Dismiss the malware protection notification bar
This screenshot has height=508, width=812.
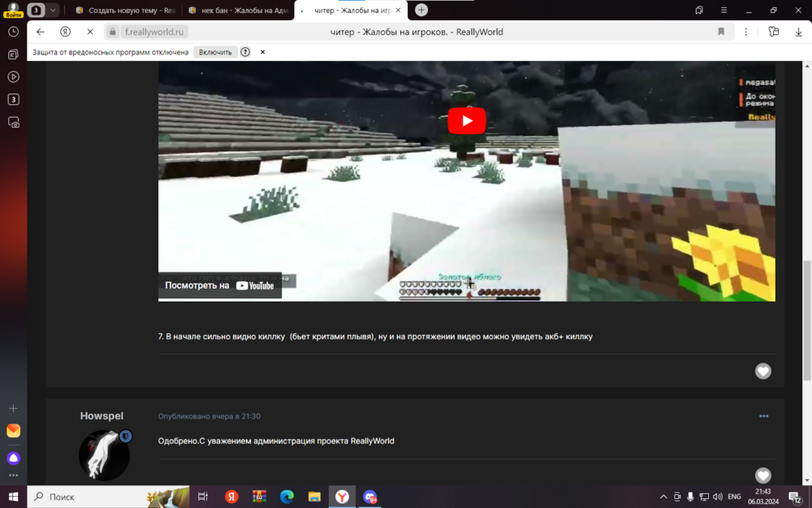262,52
